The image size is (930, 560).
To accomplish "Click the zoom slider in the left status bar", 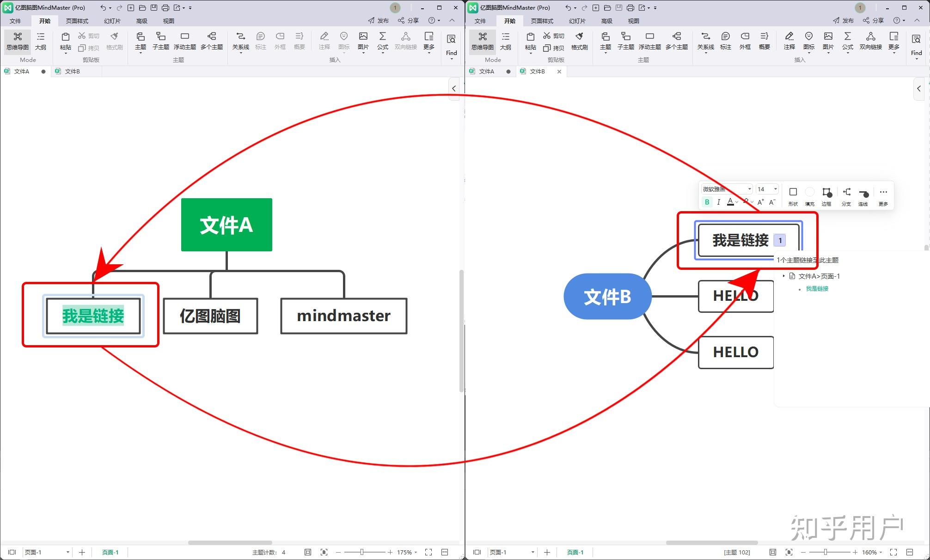I will click(x=362, y=552).
